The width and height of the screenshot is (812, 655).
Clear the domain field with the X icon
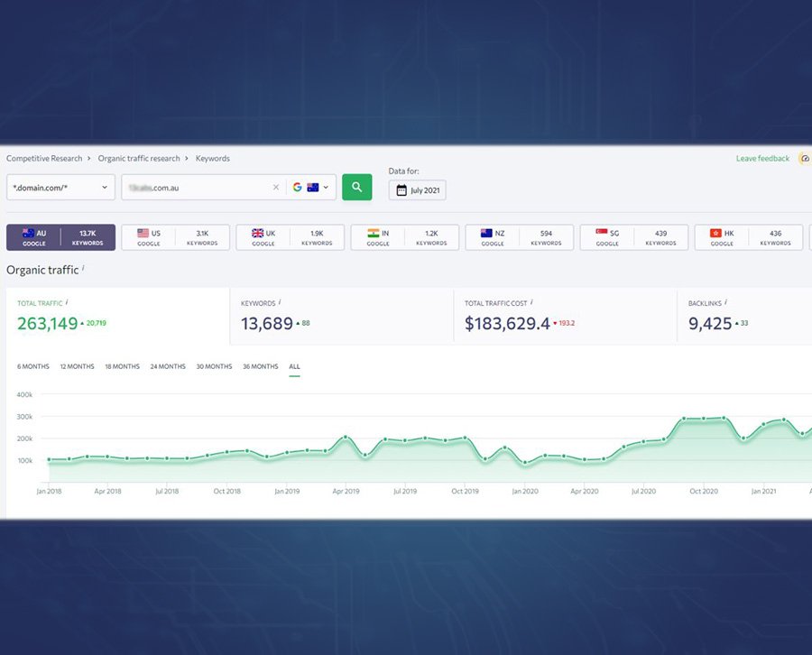(x=276, y=188)
